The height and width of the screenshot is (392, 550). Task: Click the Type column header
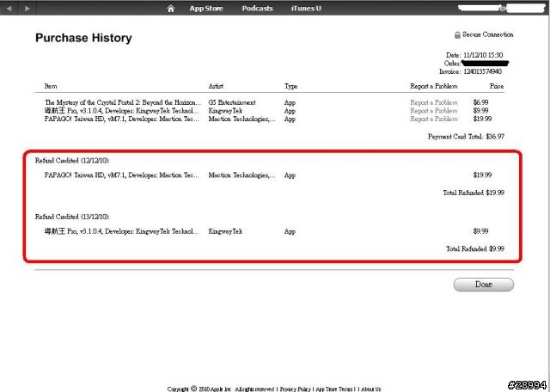click(290, 86)
